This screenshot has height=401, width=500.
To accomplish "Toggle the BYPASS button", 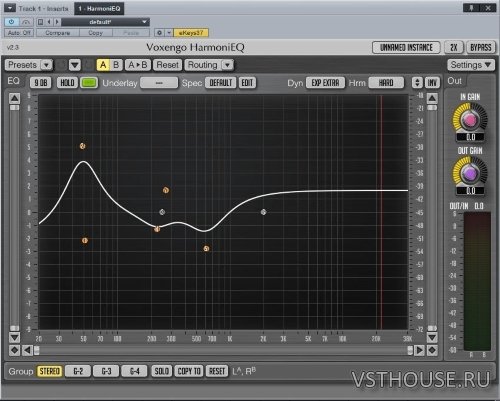I will click(480, 48).
